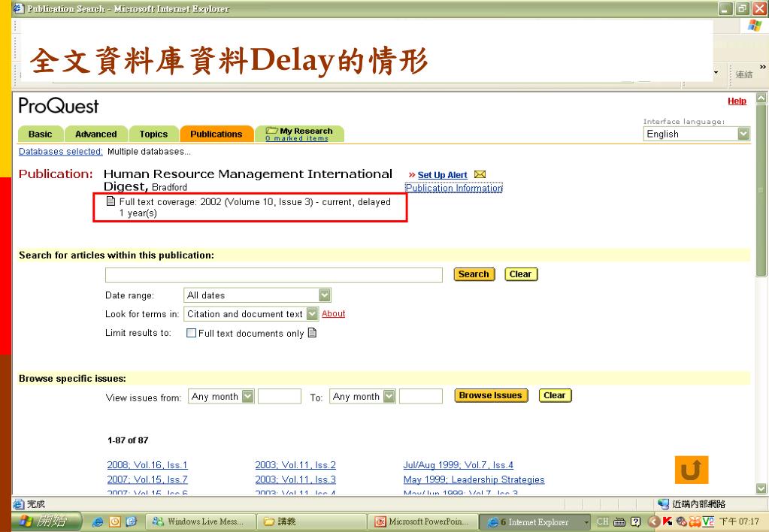Enable Full text documents only checkbox
This screenshot has height=532, width=769.
[x=191, y=333]
